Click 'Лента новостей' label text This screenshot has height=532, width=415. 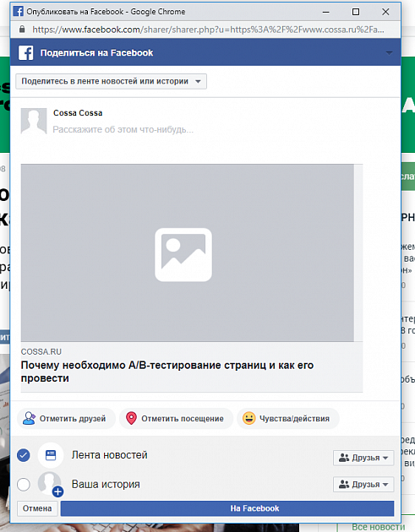click(109, 455)
